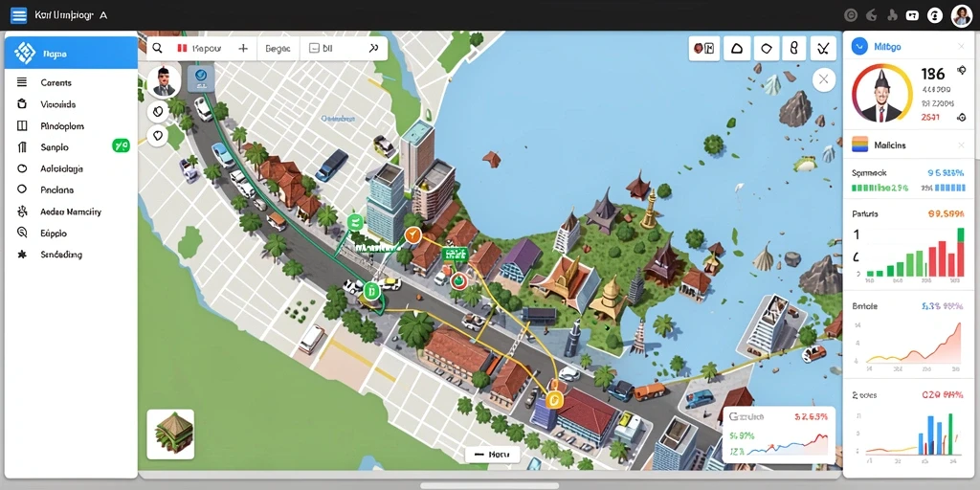This screenshot has width=980, height=490.
Task: Click the plus icon in the map toolbar
Action: [x=243, y=48]
